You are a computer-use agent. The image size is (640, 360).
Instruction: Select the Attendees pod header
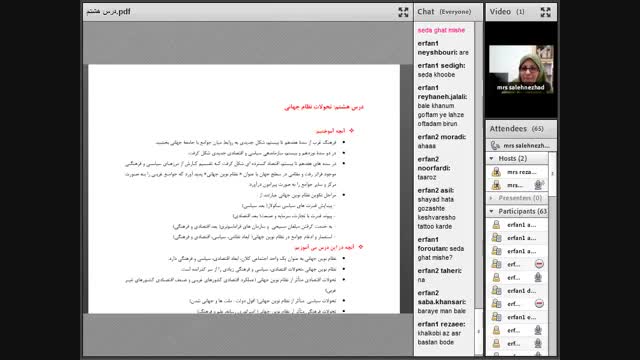(x=521, y=129)
